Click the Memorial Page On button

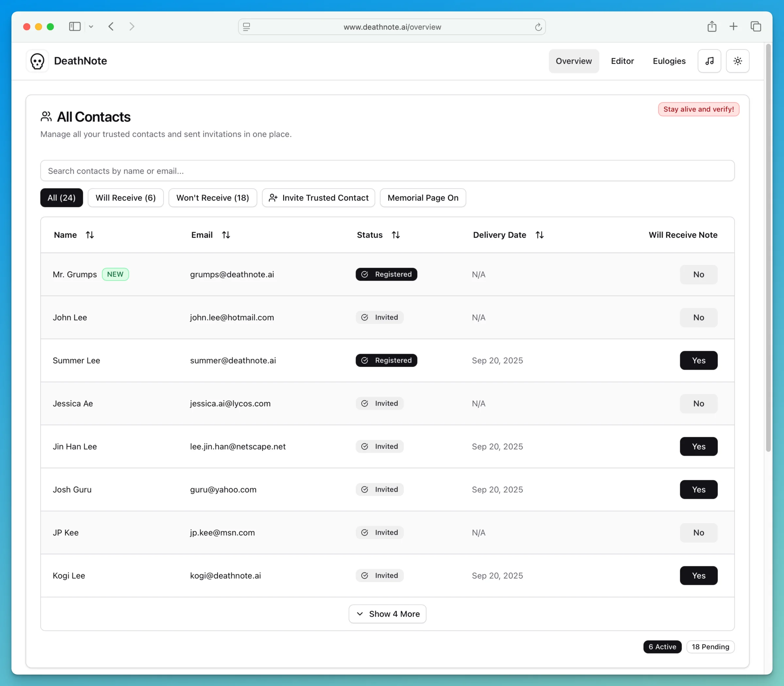click(x=422, y=198)
